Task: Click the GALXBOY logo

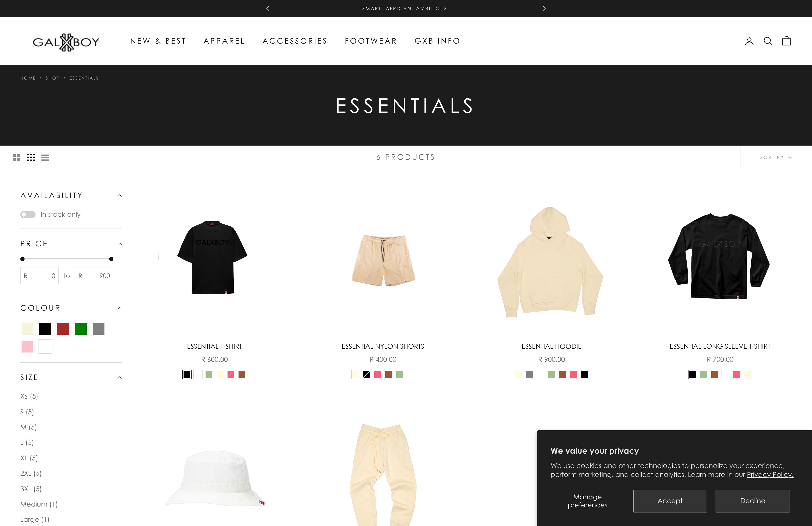Action: (66, 42)
